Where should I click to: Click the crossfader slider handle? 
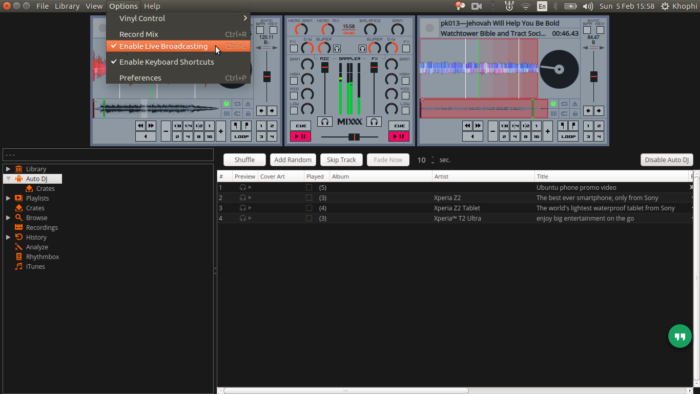(354, 137)
